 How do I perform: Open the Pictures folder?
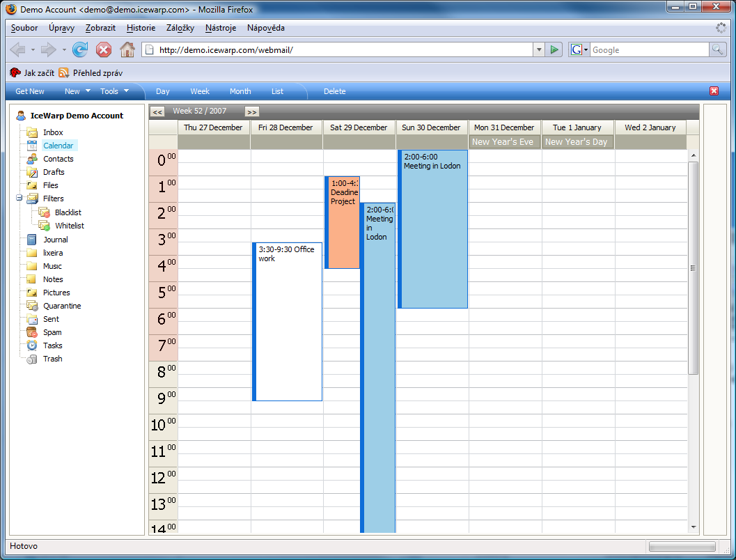[56, 293]
